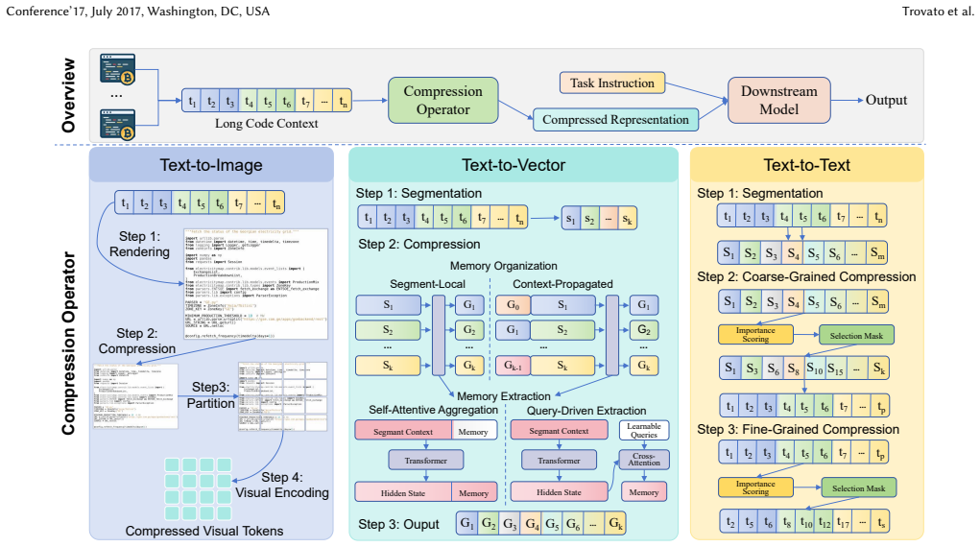Click the 'Downstream Model' box
Viewport: 980px width, 547px height.
778,100
